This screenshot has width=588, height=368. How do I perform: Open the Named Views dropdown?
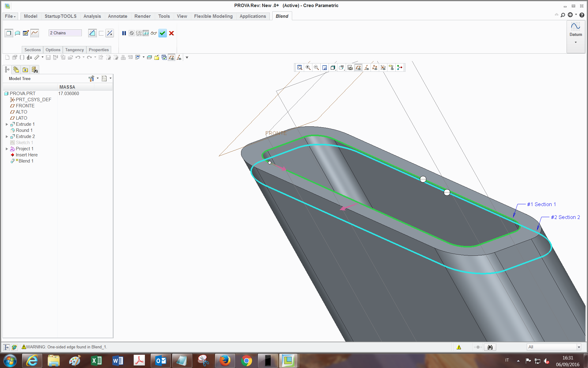pyautogui.click(x=341, y=67)
